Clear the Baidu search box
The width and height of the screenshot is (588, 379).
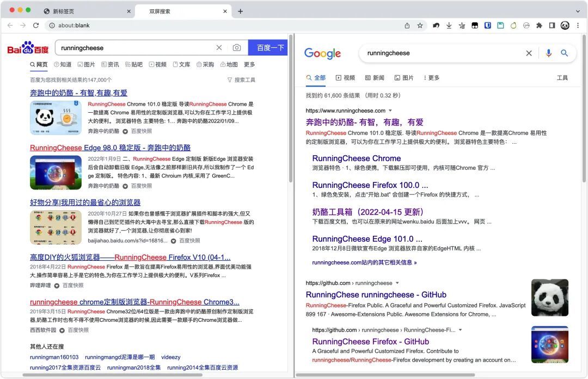tap(219, 48)
